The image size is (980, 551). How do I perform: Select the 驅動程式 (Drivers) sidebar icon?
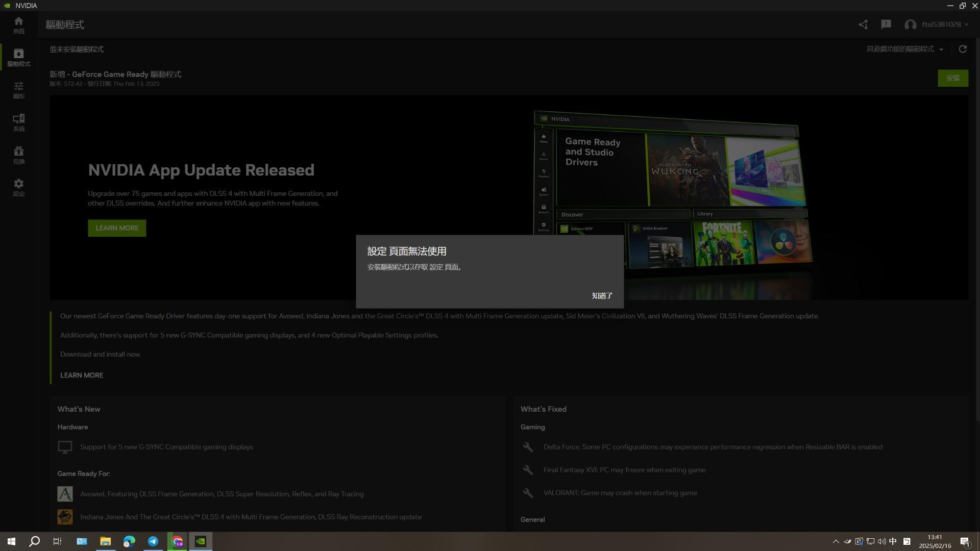(19, 56)
